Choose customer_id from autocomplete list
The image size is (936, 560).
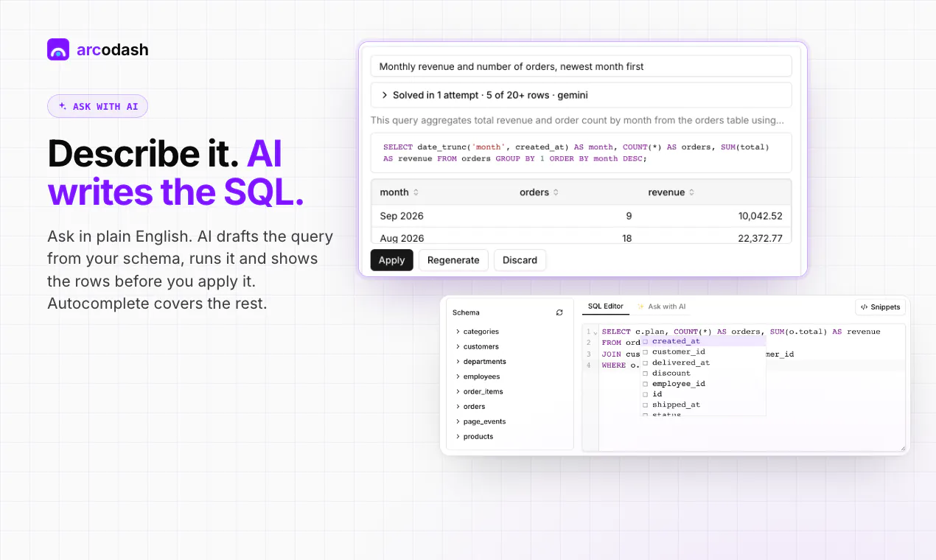coord(703,351)
